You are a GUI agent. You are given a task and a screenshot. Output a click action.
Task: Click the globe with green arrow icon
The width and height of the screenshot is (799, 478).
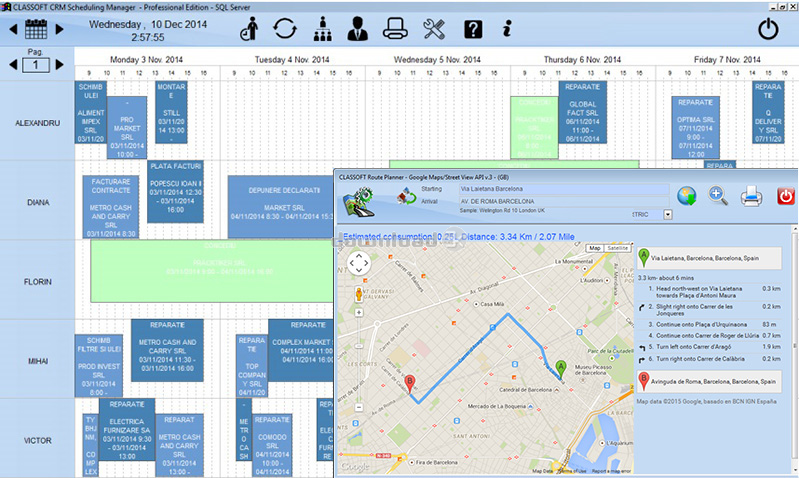(x=686, y=196)
